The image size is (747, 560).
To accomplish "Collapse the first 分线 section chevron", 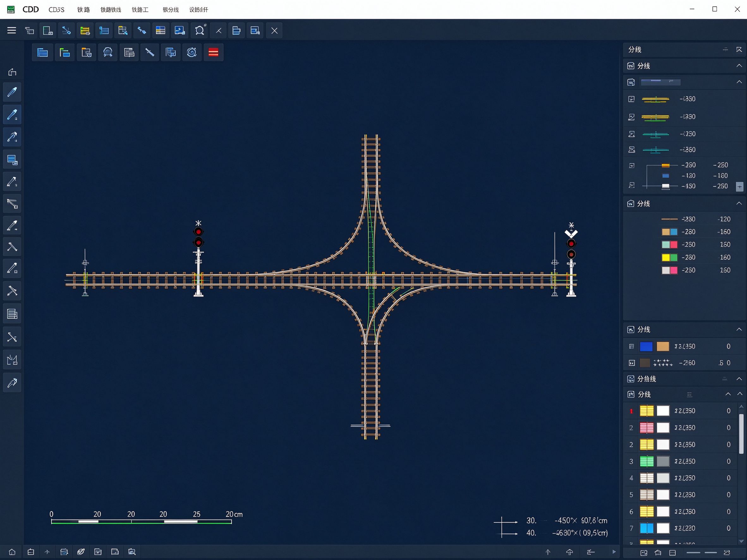I will 739,65.
